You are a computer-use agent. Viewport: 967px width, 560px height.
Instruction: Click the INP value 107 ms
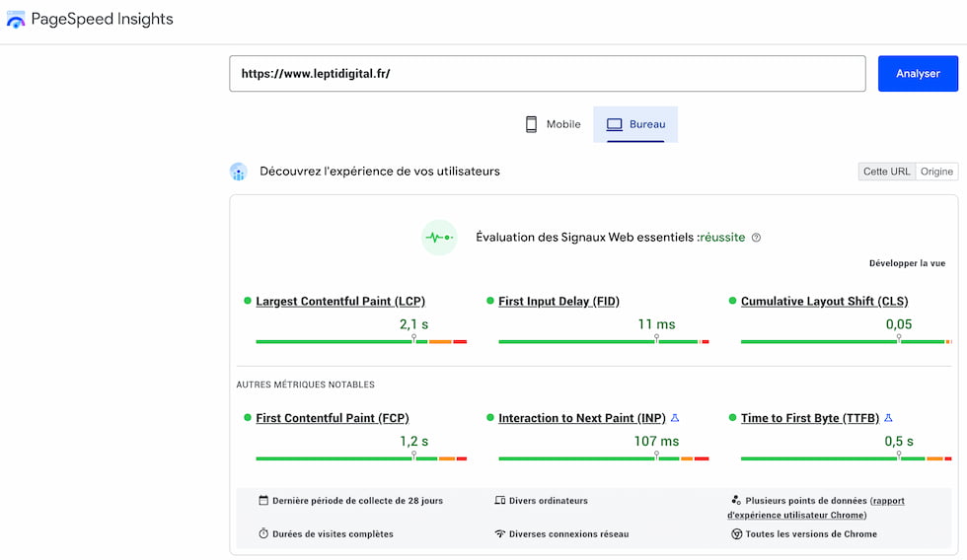(x=656, y=441)
